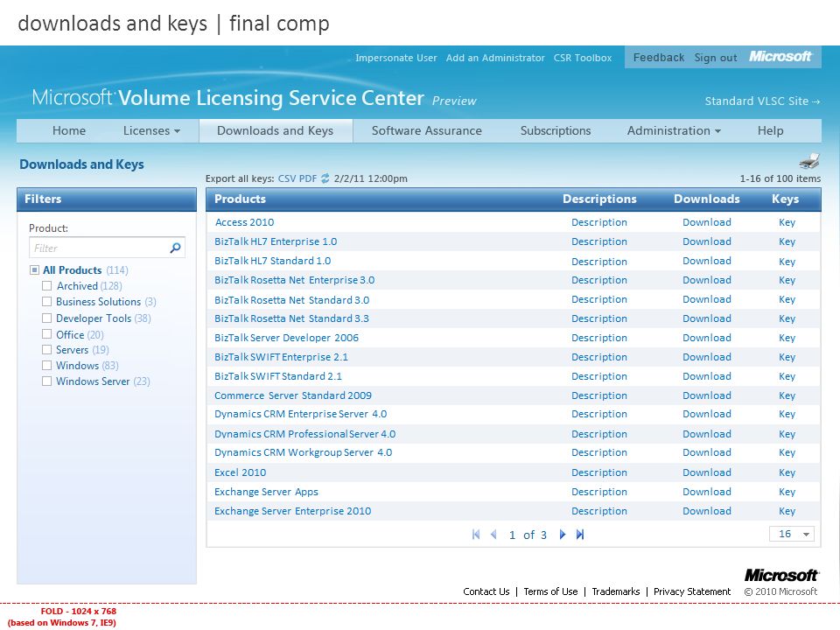The image size is (840, 630).
Task: Click Key for BizTalk Rosetta Net Enterprise 3.0
Action: 787,280
